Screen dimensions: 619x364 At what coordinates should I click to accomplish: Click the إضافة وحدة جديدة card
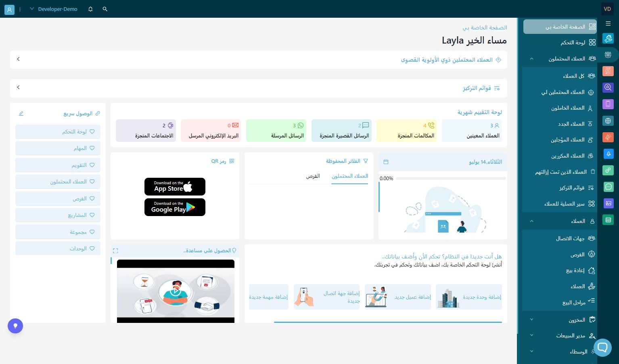pyautogui.click(x=469, y=297)
